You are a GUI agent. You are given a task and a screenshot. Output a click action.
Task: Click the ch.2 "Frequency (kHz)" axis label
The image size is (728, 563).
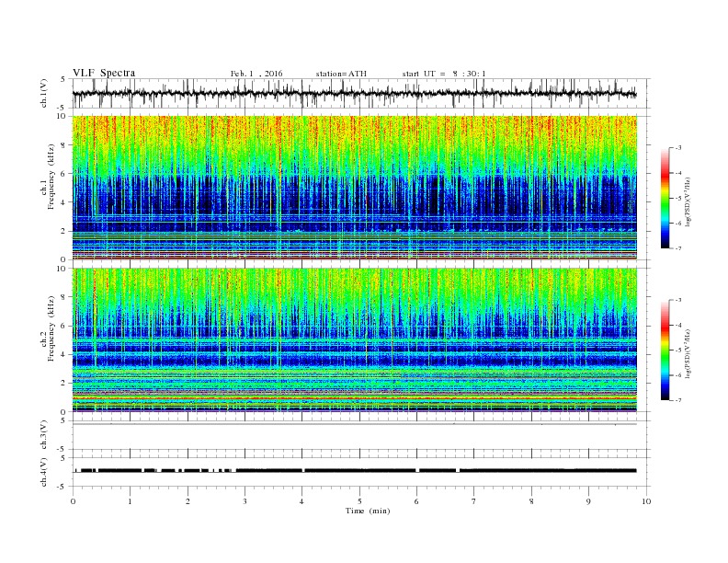click(51, 328)
